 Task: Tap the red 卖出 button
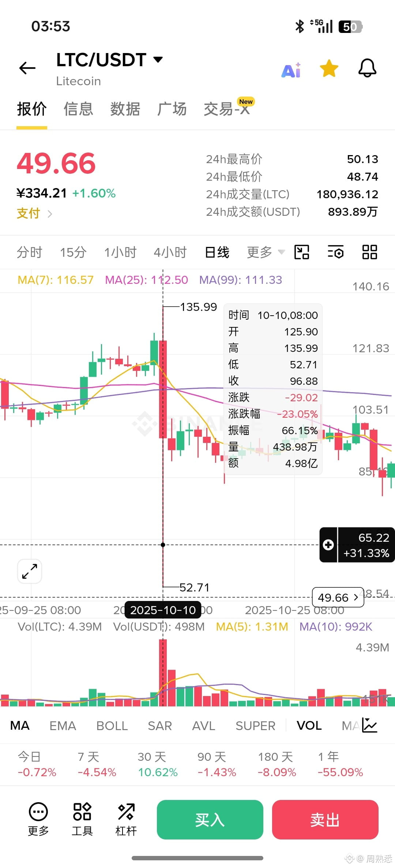tap(325, 820)
